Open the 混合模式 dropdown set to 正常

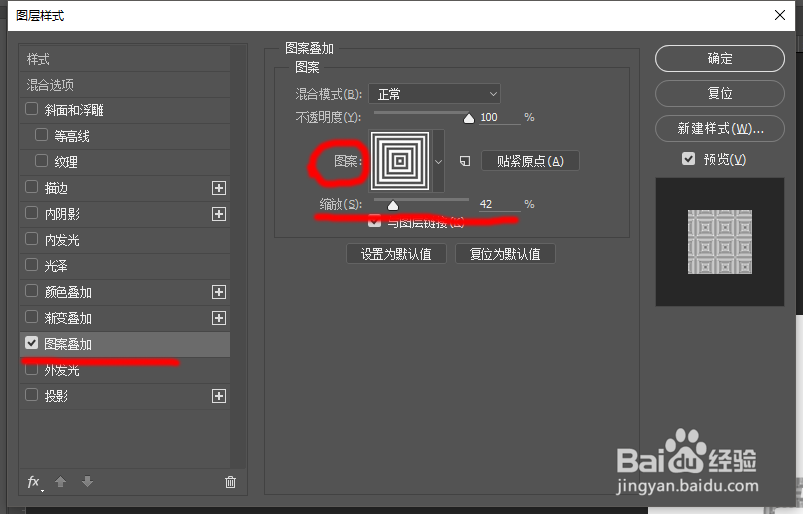[434, 94]
